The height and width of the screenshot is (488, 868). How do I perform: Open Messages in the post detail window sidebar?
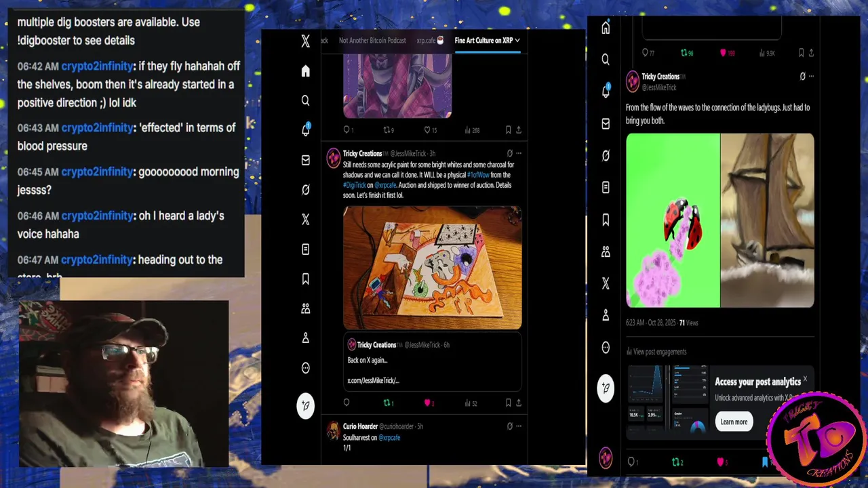coord(606,123)
